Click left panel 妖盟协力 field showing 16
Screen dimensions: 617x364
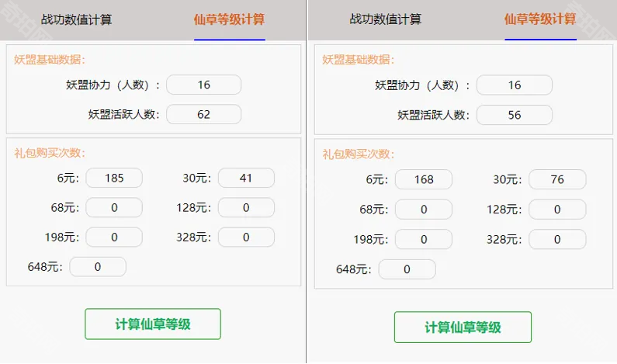click(x=204, y=85)
